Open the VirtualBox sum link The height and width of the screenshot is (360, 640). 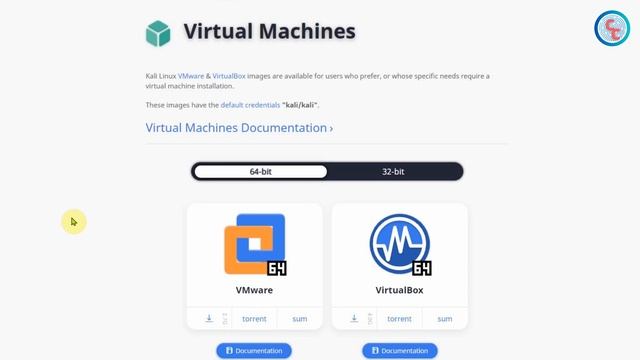445,319
